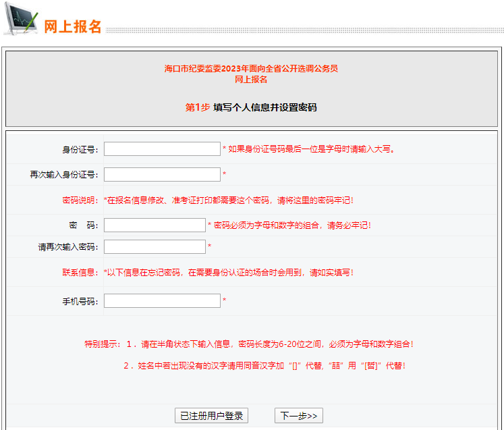Click the 请再次输入密码 label
Viewport: 504px width, 430px height.
pyautogui.click(x=68, y=247)
